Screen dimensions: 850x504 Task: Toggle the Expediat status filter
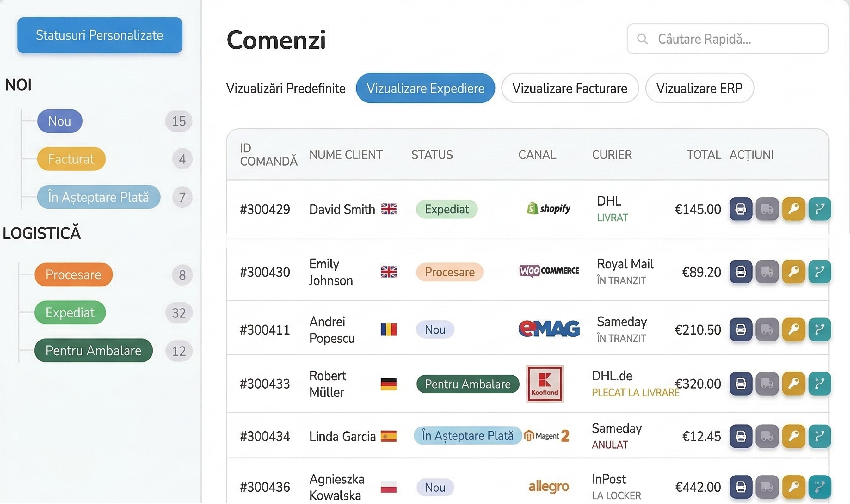(70, 312)
